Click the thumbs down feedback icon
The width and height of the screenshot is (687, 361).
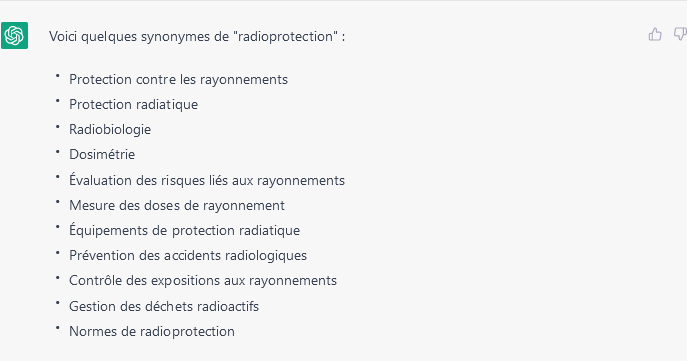[x=680, y=34]
